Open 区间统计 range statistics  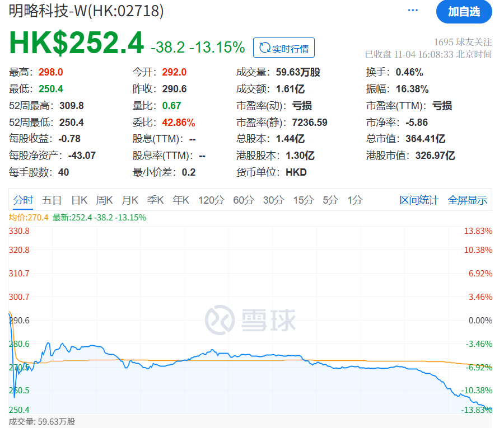click(x=419, y=200)
